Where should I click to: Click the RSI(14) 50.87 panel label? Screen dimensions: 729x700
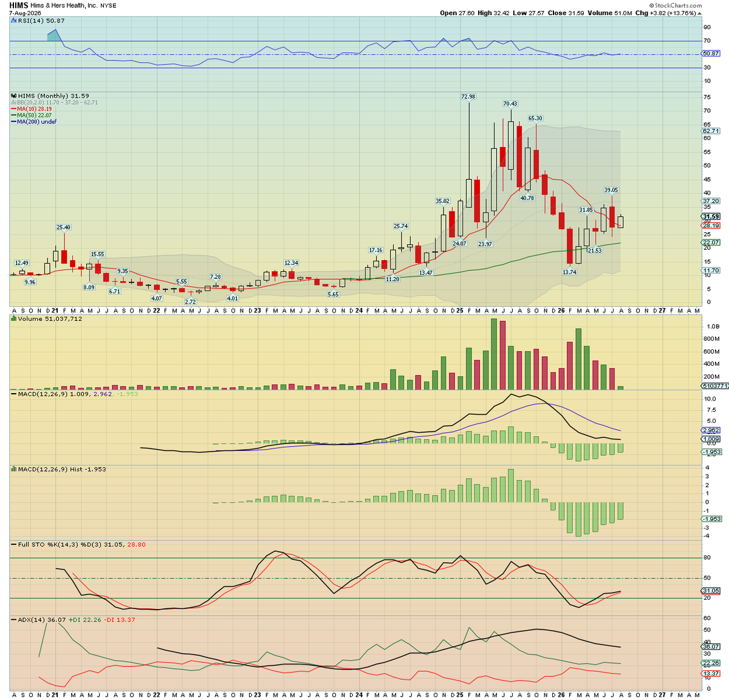click(x=41, y=21)
